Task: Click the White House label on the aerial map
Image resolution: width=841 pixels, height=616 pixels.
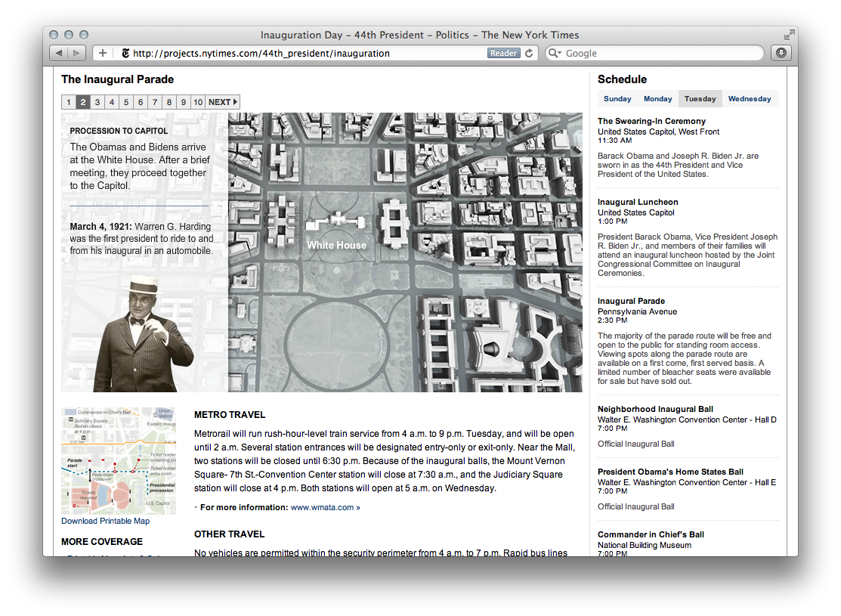Action: [x=336, y=245]
